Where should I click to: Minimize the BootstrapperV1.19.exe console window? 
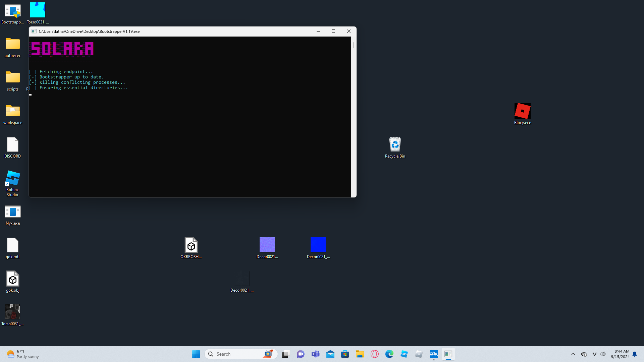[x=318, y=31]
